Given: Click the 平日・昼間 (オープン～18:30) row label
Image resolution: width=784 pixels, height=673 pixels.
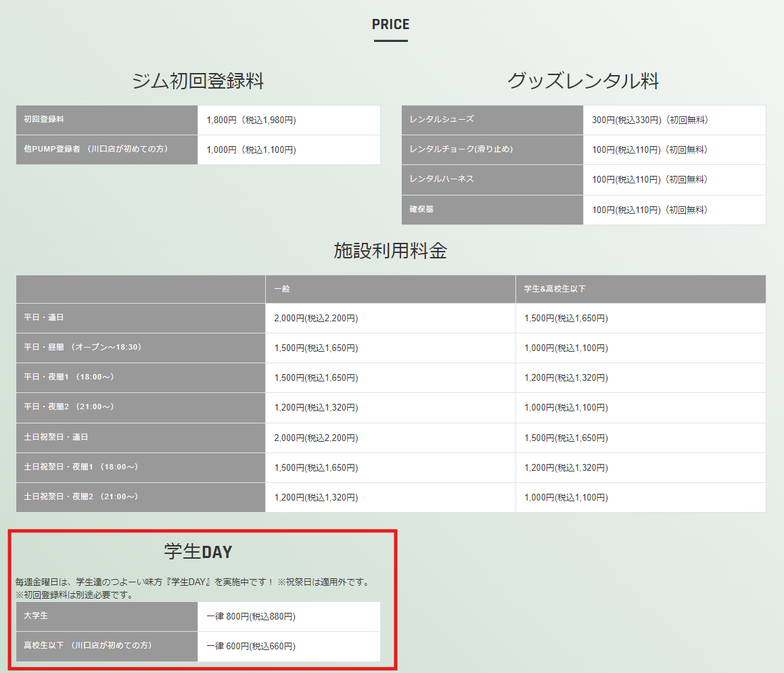Looking at the screenshot, I should 83,348.
